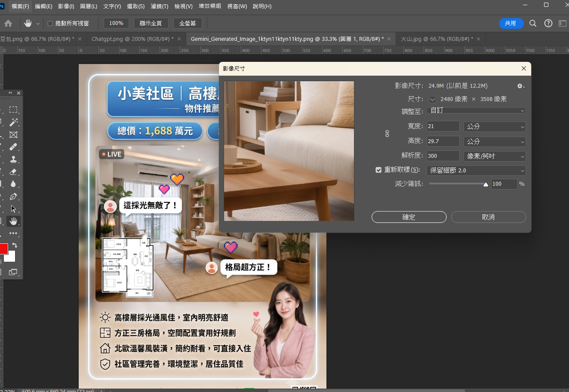The width and height of the screenshot is (569, 392).
Task: Open the Hand tool preset picker
Action: (38, 24)
